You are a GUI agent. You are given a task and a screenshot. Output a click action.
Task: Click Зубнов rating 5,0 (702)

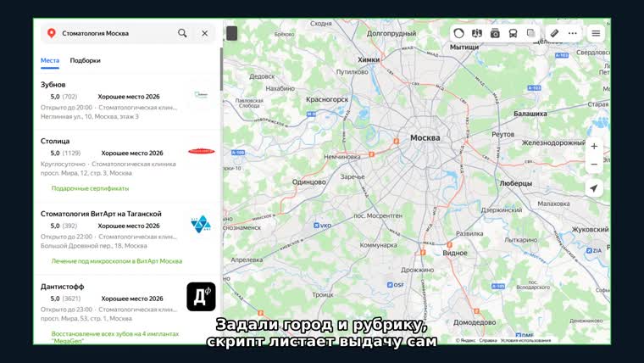(x=64, y=97)
